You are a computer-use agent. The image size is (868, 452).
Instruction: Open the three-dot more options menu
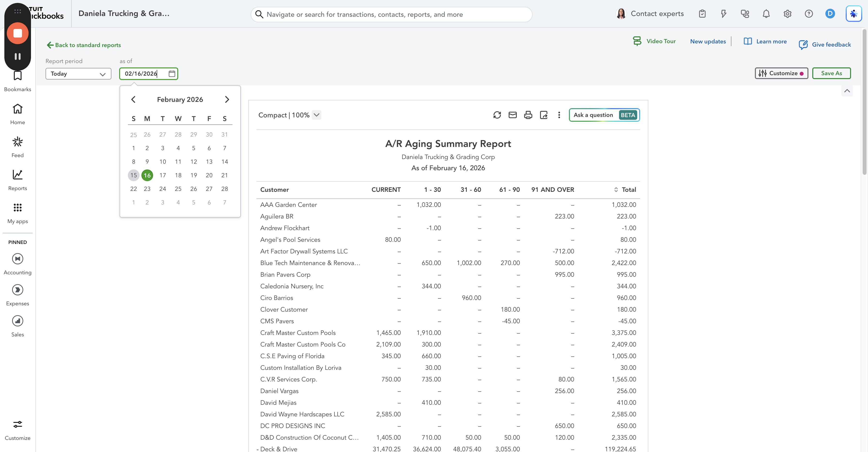[x=559, y=115]
